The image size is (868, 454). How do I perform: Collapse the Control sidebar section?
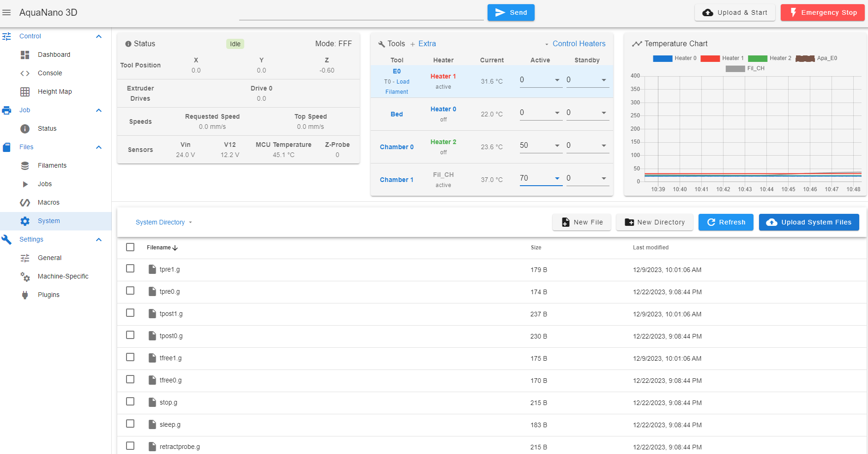pos(99,36)
